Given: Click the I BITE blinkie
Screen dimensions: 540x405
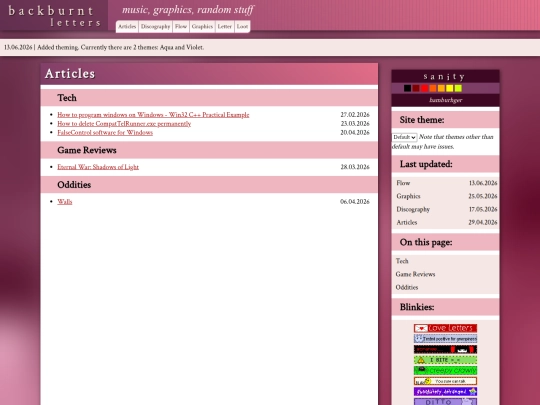Looking at the screenshot, I should (445, 360).
